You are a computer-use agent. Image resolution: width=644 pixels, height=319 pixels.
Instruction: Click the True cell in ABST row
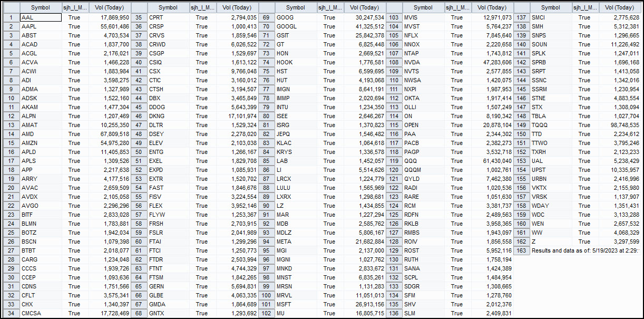(74, 35)
